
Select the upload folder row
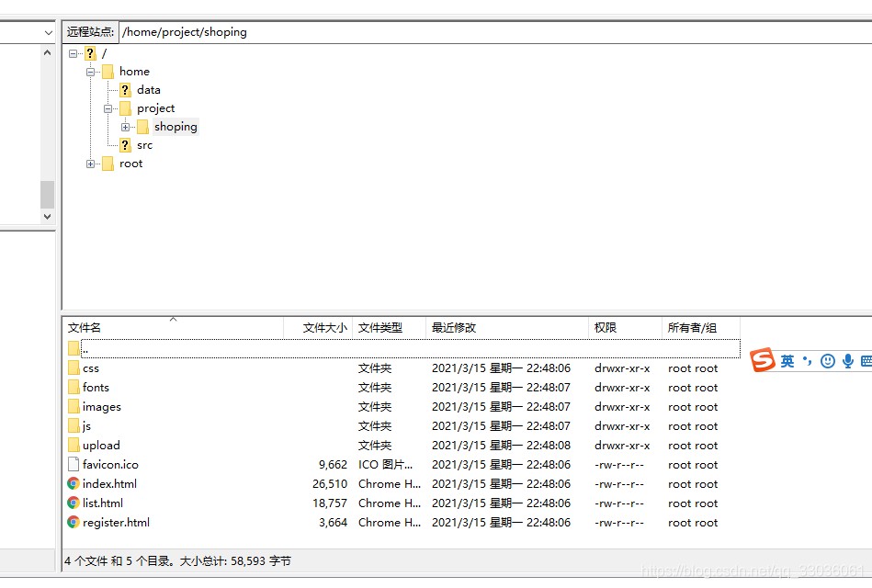[x=403, y=446]
